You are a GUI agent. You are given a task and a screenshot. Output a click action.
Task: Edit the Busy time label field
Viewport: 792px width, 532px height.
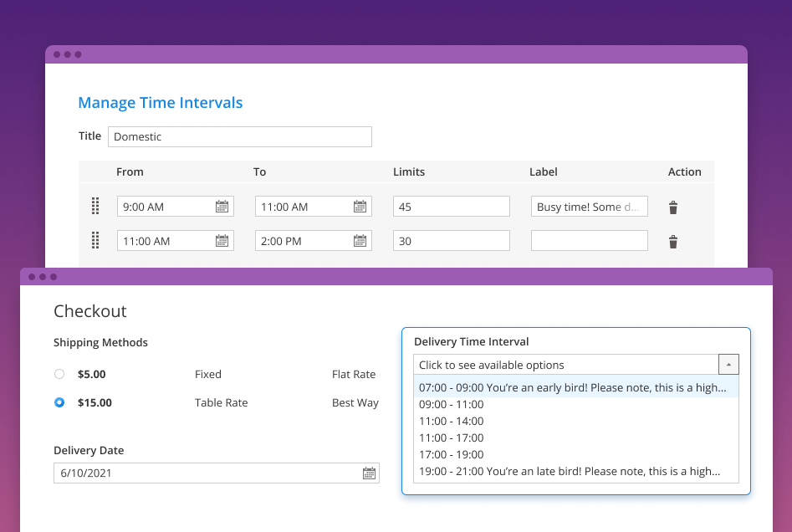click(589, 206)
